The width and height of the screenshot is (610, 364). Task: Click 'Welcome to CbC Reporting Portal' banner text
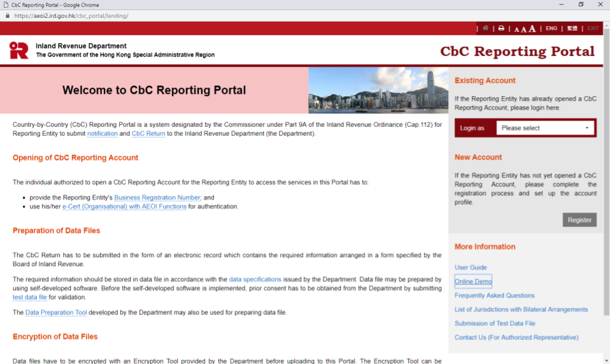click(x=154, y=90)
